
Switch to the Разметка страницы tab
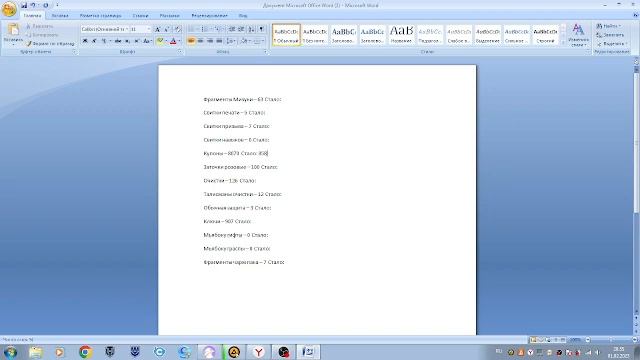tap(100, 16)
